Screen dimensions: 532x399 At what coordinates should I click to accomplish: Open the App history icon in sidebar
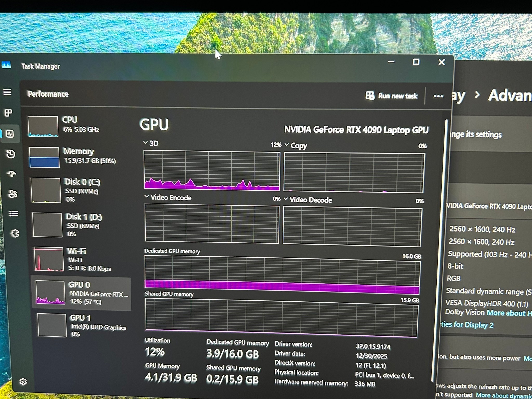tap(11, 154)
